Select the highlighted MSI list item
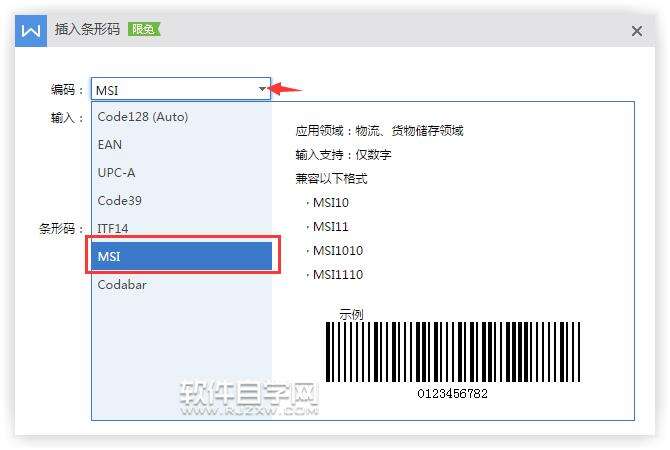Screen dimensions: 670x450 [182, 256]
